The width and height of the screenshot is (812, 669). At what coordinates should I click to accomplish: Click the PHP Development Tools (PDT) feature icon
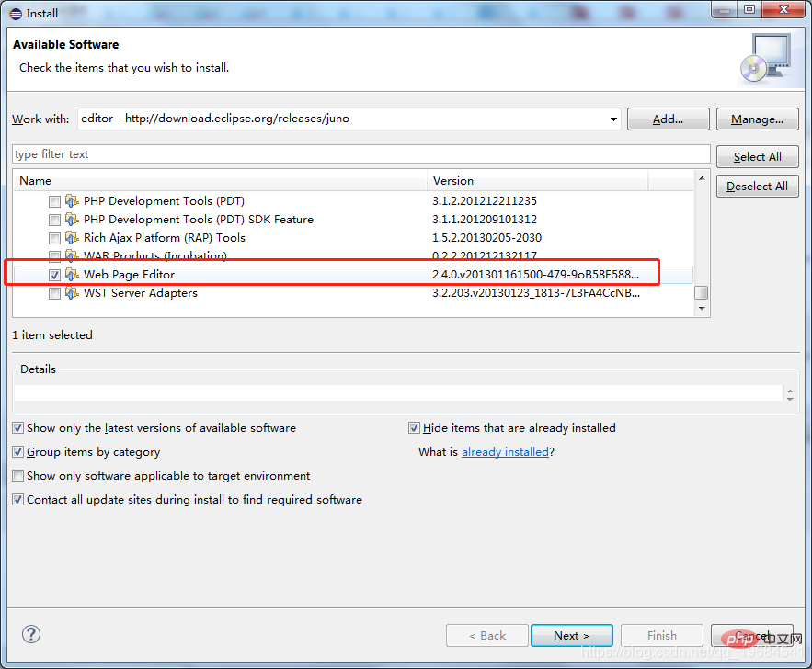72,200
